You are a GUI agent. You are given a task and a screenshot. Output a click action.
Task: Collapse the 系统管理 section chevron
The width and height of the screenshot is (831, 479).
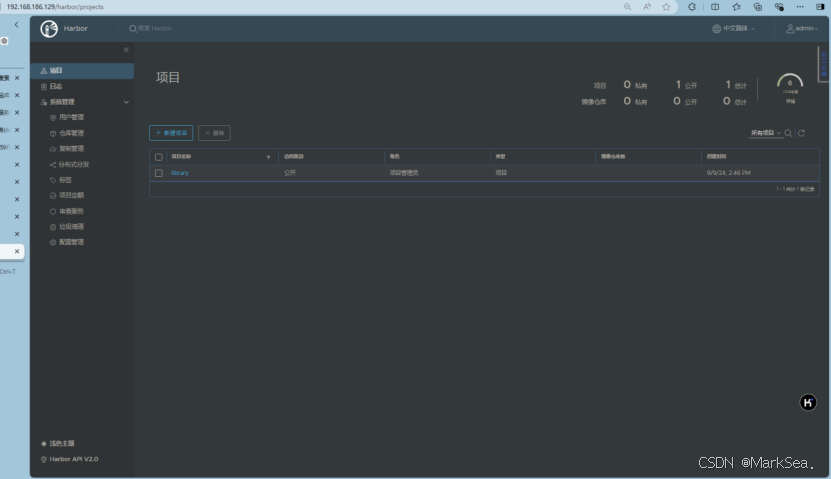click(x=126, y=102)
